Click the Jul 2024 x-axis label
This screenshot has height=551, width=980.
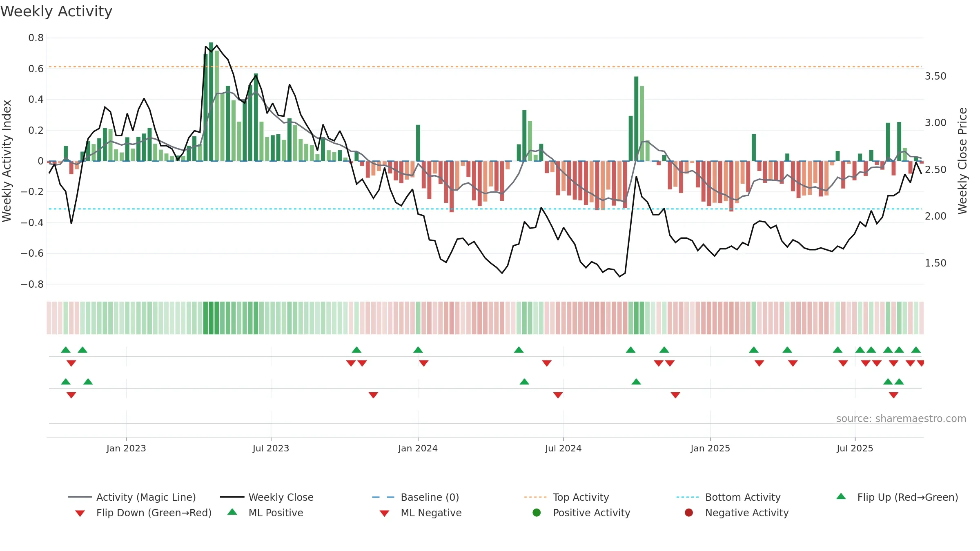coord(563,448)
